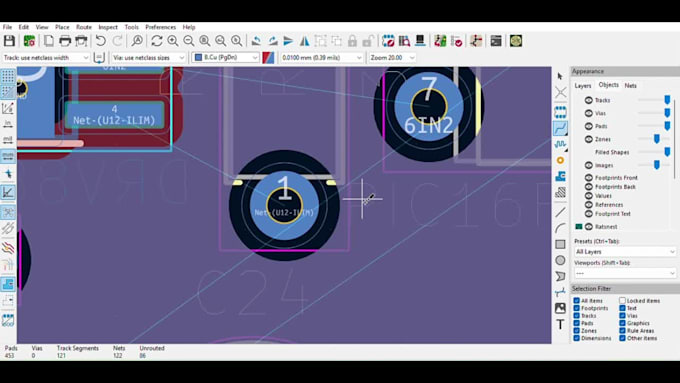Viewport: 680px width, 383px height.
Task: Open Board Setup icon in toolbar
Action: [29, 41]
